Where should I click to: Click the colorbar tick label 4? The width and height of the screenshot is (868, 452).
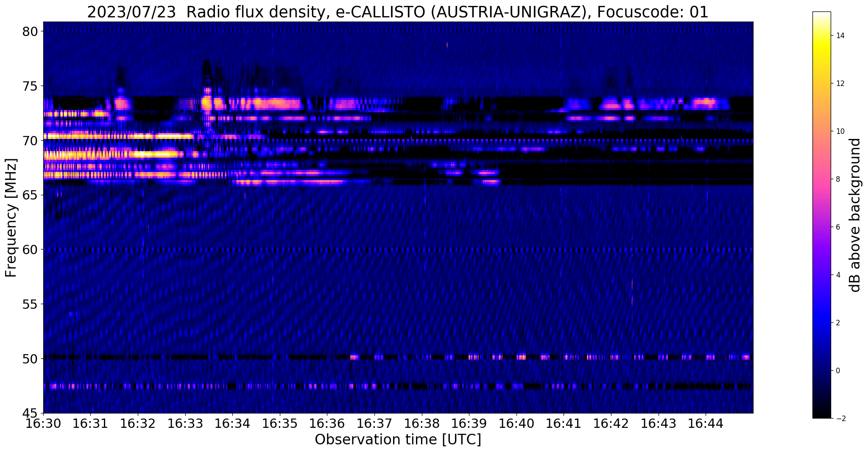coord(837,275)
